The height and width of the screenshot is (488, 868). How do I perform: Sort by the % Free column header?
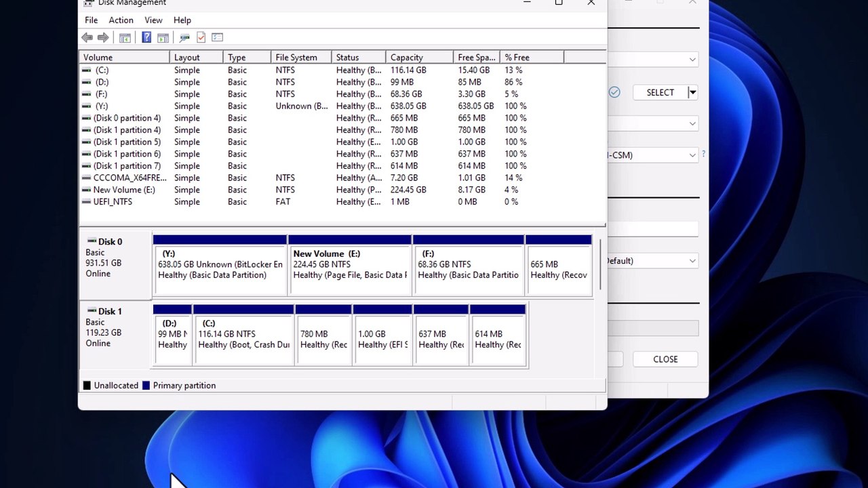(x=532, y=58)
